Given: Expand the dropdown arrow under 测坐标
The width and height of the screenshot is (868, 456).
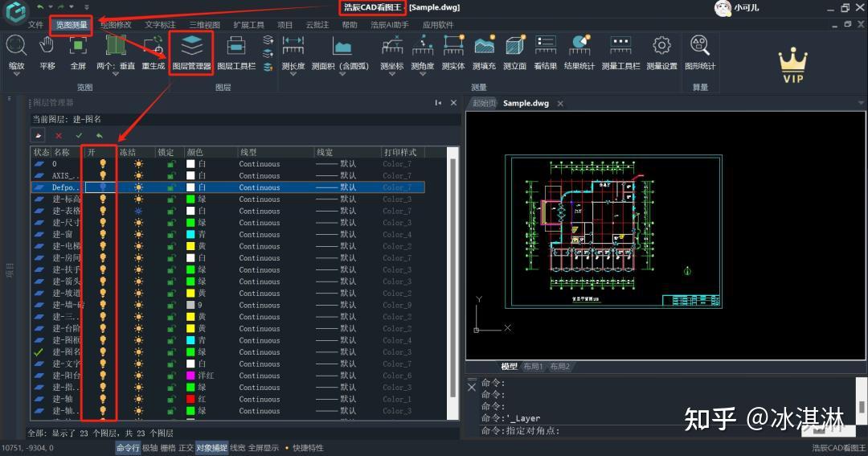Looking at the screenshot, I should click(x=392, y=74).
